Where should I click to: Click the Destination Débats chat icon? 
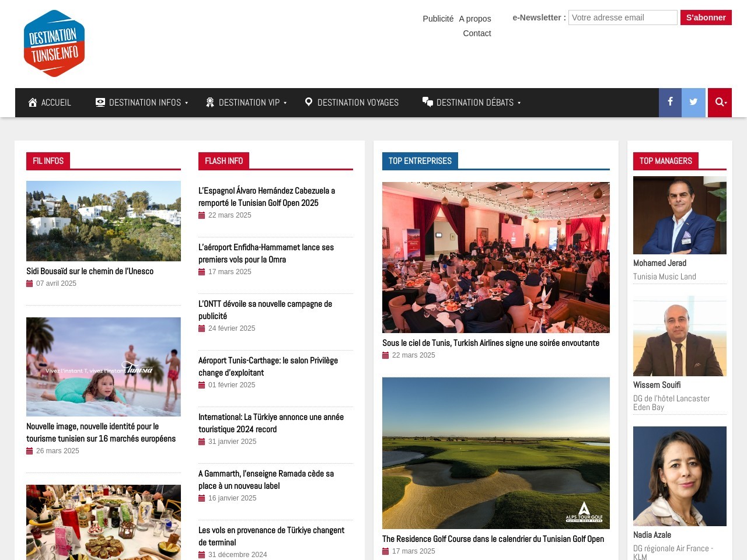click(x=428, y=101)
